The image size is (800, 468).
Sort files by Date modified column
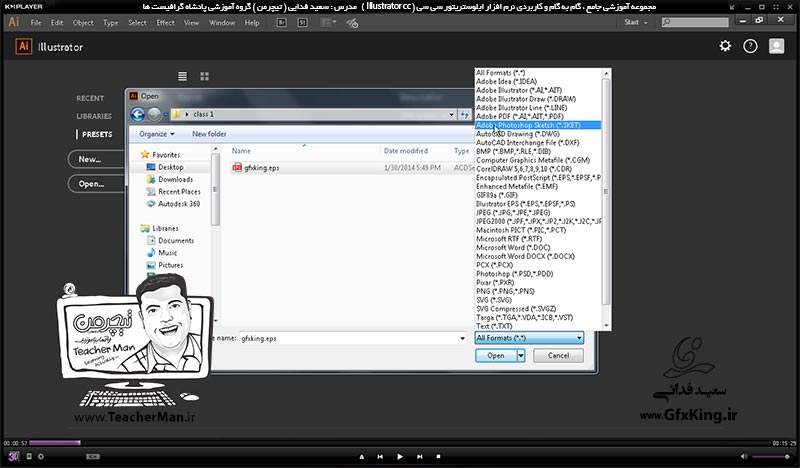pyautogui.click(x=406, y=151)
